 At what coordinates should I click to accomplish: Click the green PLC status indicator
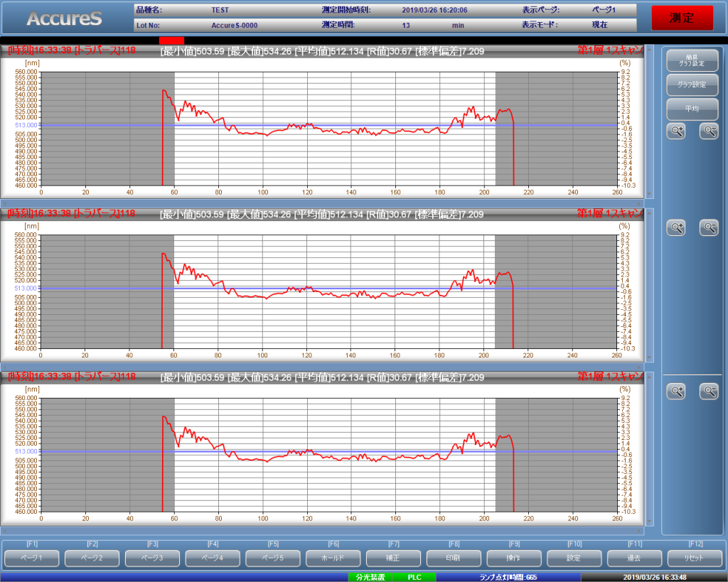pos(414,577)
